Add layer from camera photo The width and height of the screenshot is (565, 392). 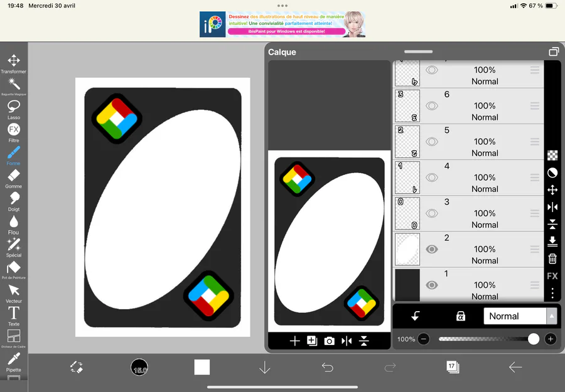[x=330, y=341]
